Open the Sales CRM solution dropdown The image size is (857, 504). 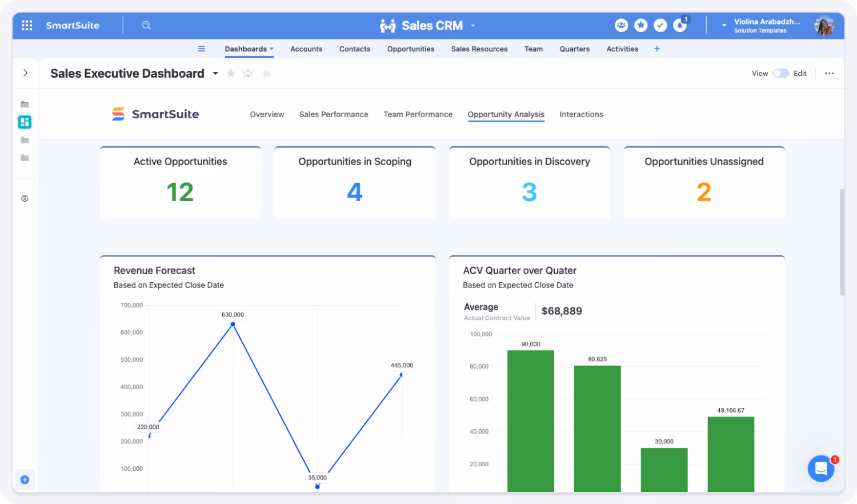pos(473,26)
